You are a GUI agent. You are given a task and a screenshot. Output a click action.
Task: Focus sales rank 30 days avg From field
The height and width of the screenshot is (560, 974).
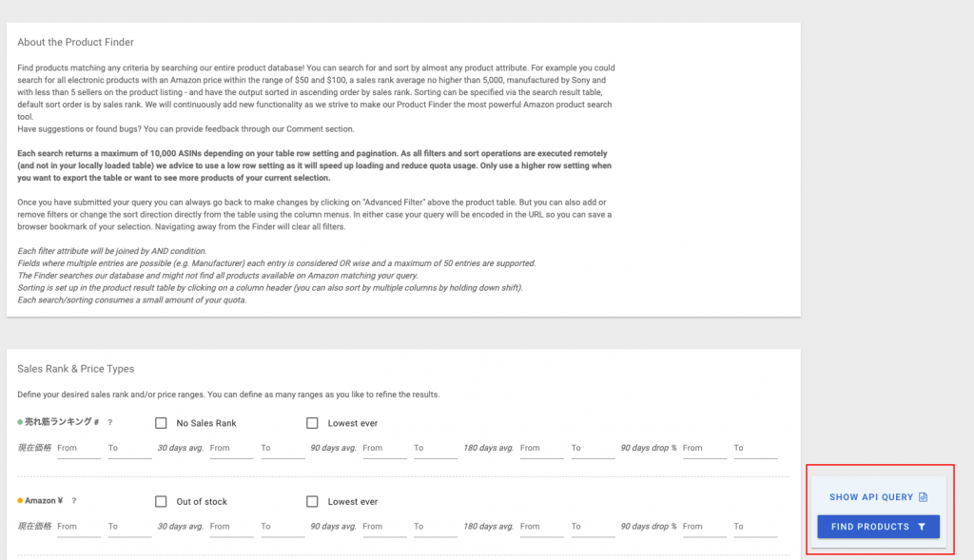click(x=231, y=448)
